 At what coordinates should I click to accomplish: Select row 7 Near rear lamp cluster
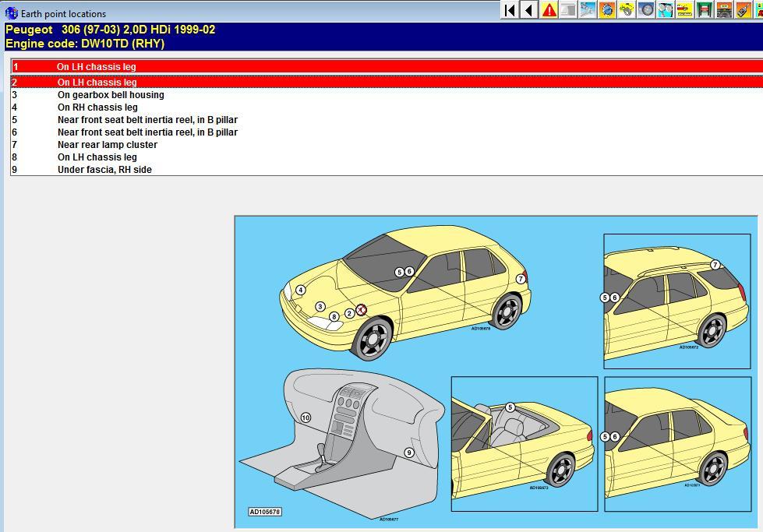point(108,145)
